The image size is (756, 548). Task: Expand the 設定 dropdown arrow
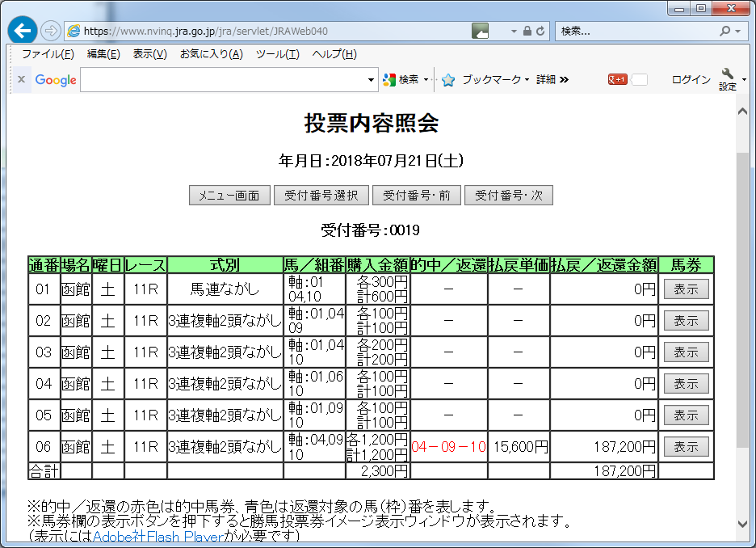(x=744, y=79)
